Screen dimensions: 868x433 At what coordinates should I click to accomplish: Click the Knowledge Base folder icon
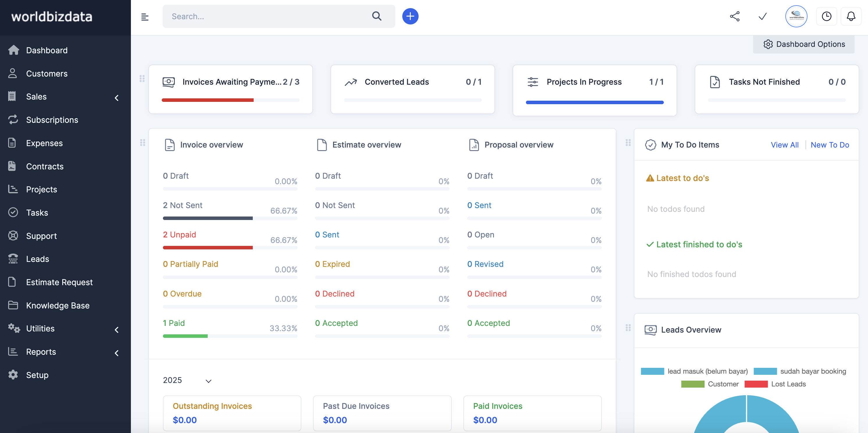point(13,305)
